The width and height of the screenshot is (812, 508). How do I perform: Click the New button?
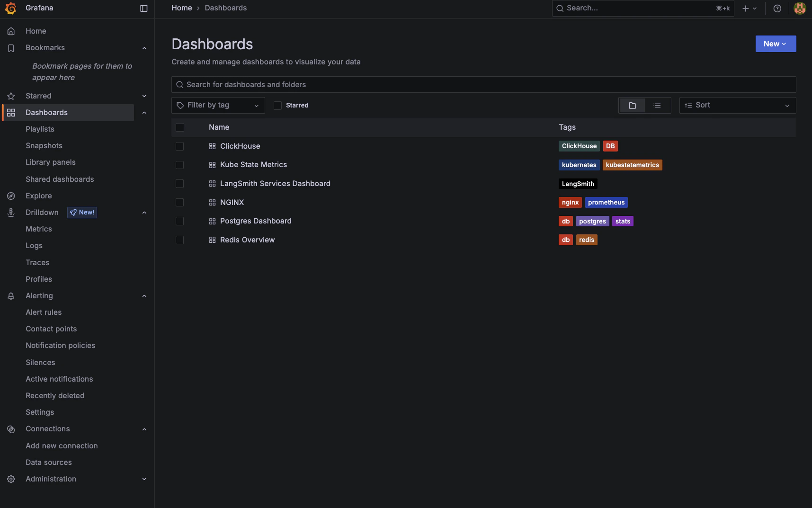click(776, 44)
